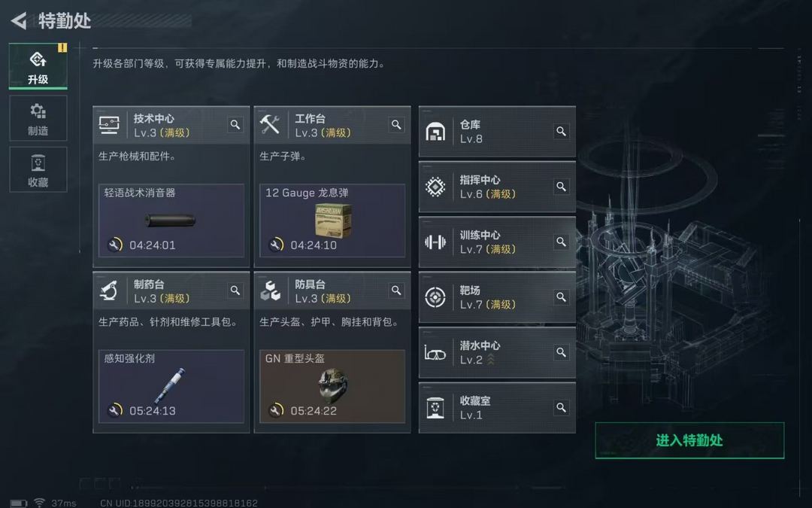812x508 pixels.
Task: Click the 进入特勤处 button
Action: click(x=689, y=440)
